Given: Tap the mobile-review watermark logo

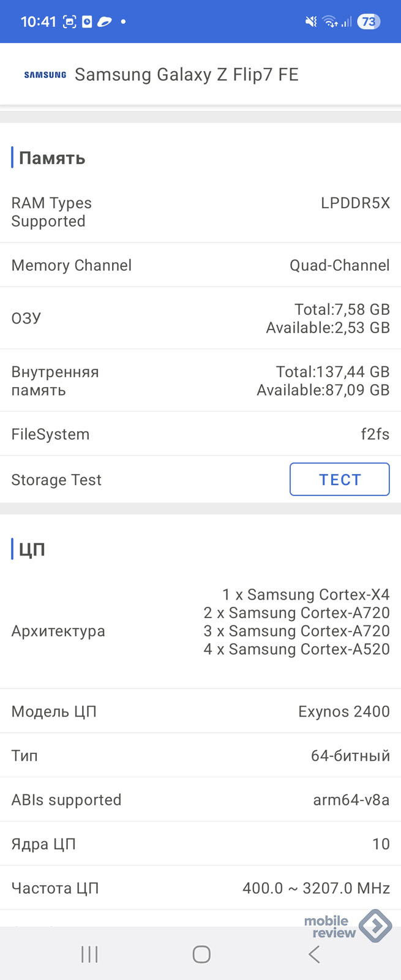Looking at the screenshot, I should click(347, 926).
